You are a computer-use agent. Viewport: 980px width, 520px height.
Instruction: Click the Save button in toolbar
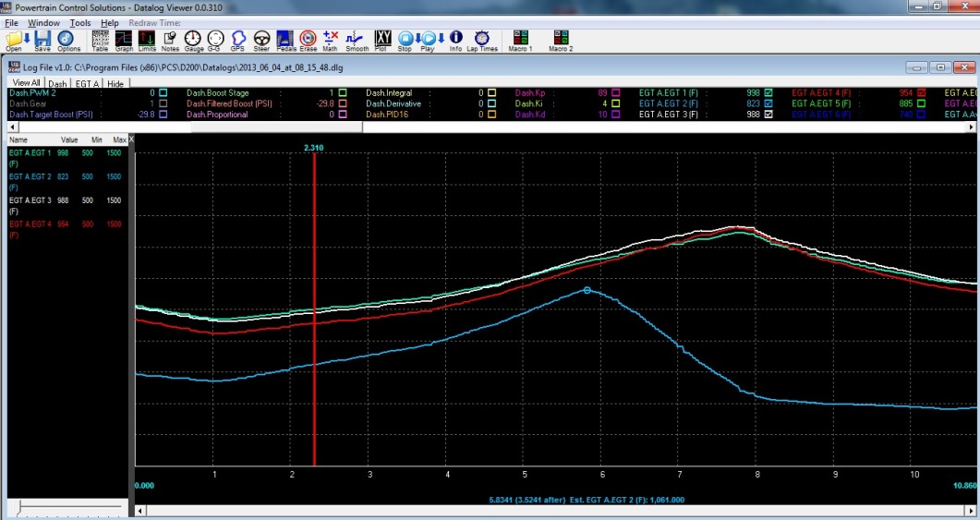(x=42, y=39)
